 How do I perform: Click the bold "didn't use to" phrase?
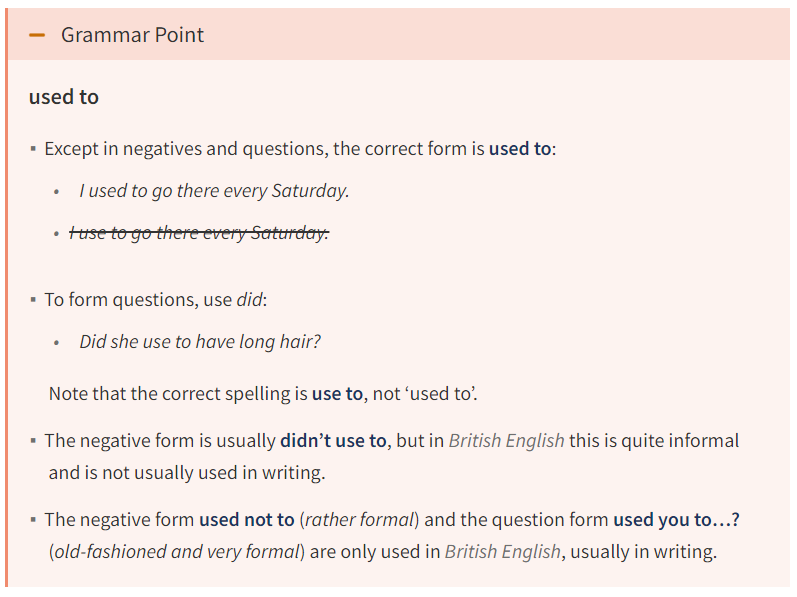[333, 441]
